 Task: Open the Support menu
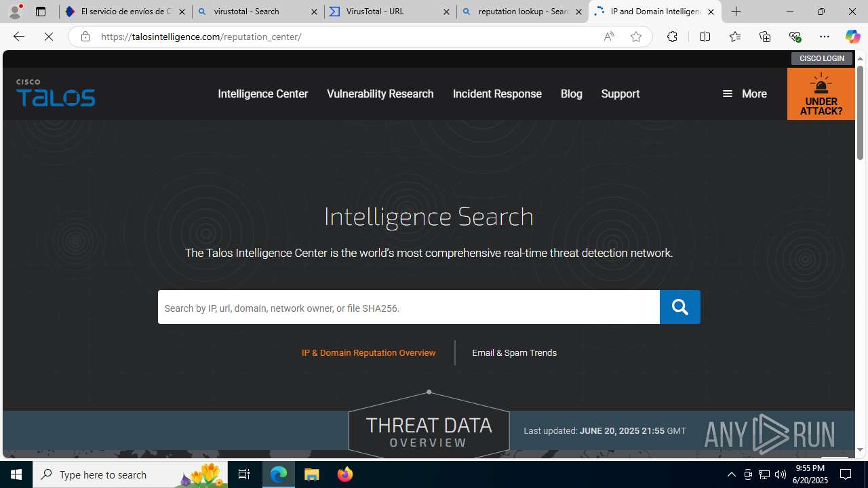point(620,94)
